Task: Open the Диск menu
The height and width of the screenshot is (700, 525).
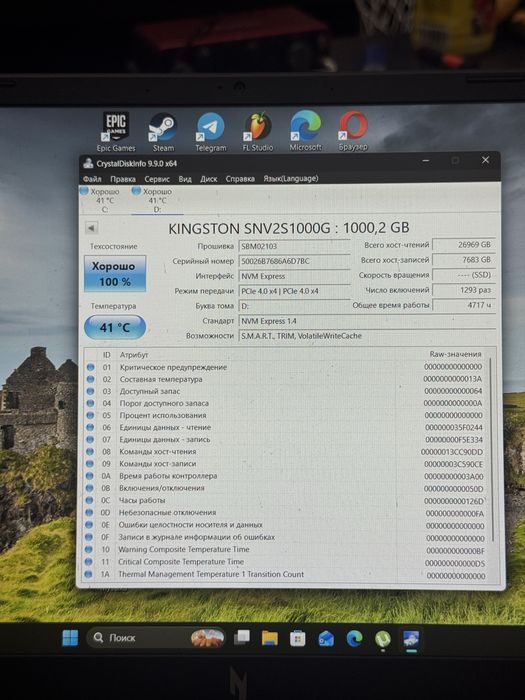Action: [208, 179]
